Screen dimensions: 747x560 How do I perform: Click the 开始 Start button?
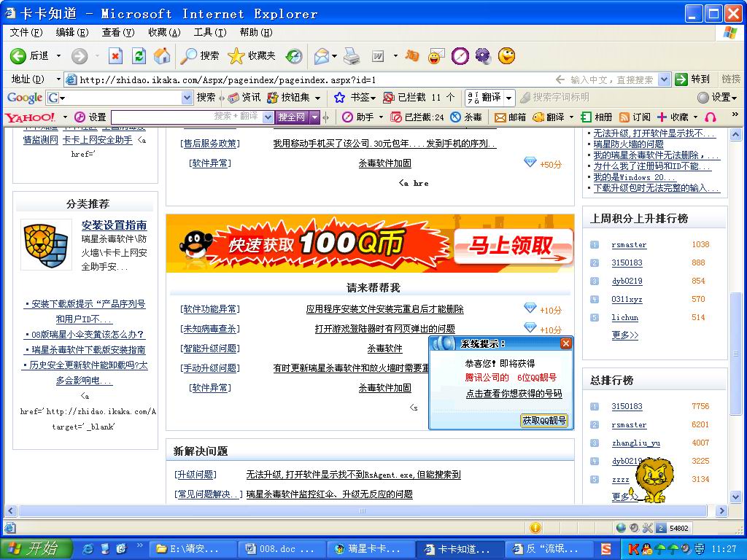click(36, 549)
